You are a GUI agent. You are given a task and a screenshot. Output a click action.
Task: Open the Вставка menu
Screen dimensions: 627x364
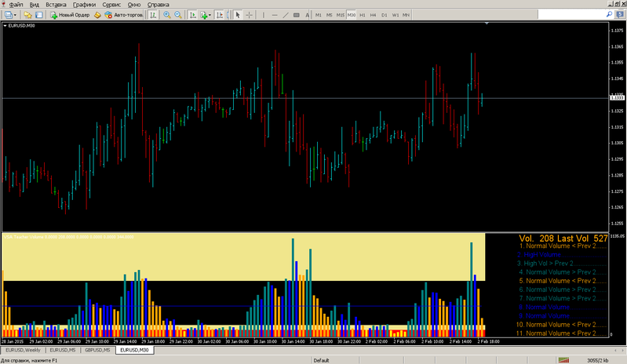[56, 5]
